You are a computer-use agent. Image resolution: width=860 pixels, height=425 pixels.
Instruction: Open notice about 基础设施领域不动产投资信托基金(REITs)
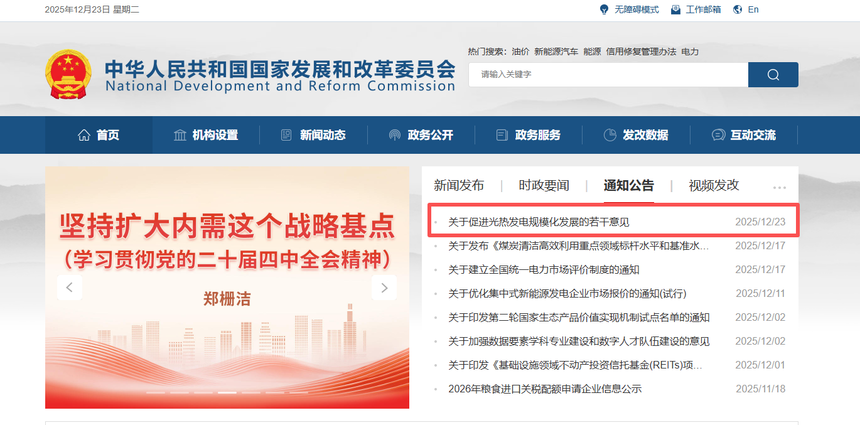click(575, 365)
